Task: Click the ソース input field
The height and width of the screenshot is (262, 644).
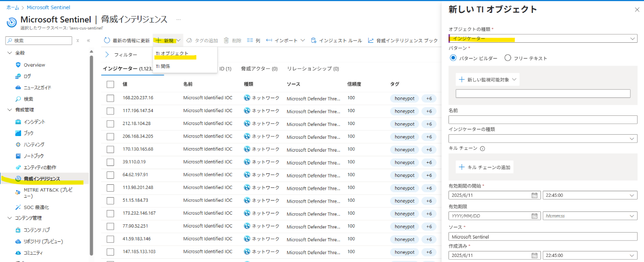Action: [543, 237]
